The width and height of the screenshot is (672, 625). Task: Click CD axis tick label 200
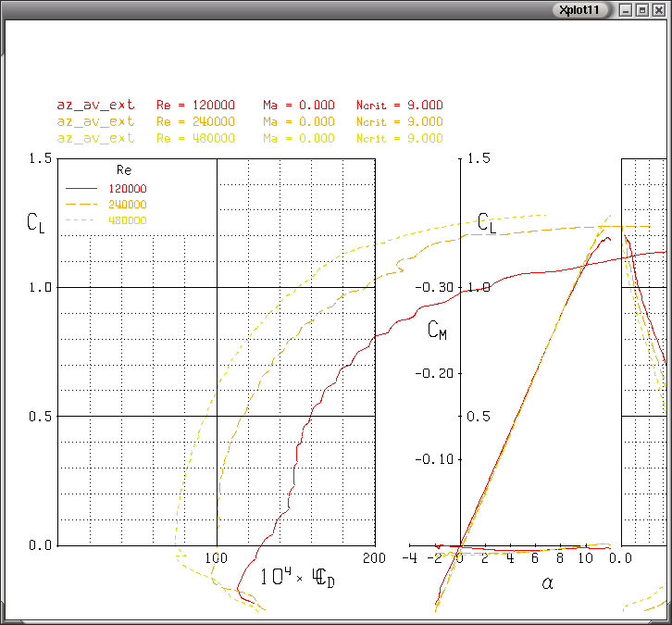pos(374,558)
